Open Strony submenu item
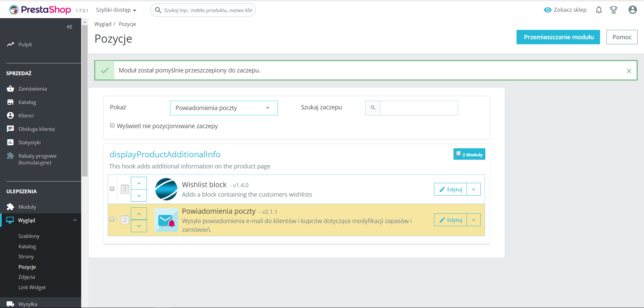This screenshot has width=644, height=308. pyautogui.click(x=26, y=256)
